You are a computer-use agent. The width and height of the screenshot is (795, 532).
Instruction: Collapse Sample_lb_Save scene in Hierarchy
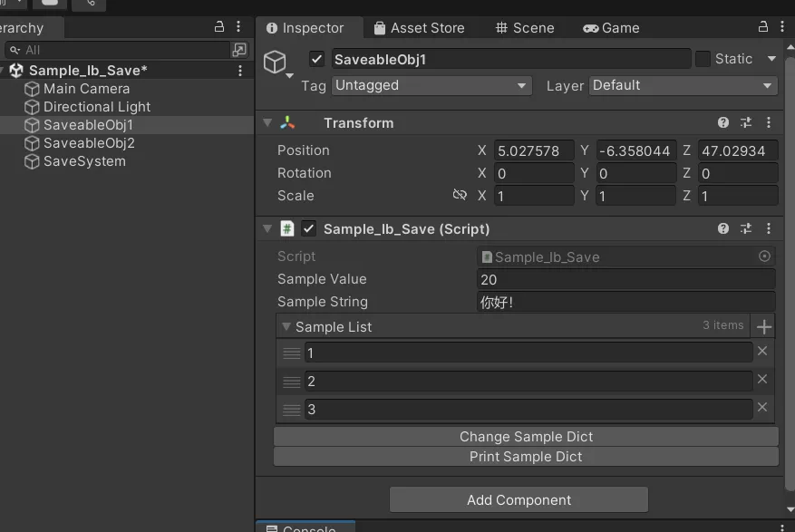tap(2, 71)
